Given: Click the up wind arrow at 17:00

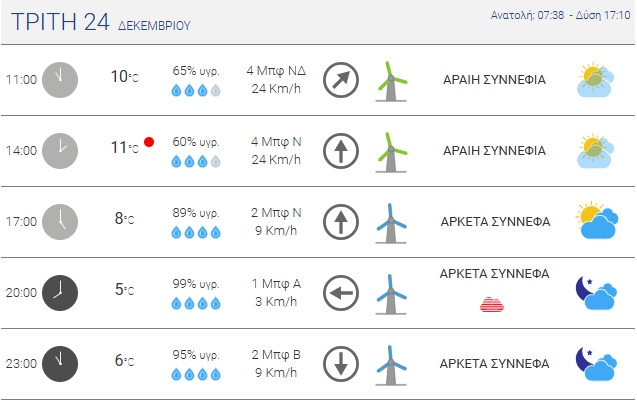Looking at the screenshot, I should click(341, 222).
